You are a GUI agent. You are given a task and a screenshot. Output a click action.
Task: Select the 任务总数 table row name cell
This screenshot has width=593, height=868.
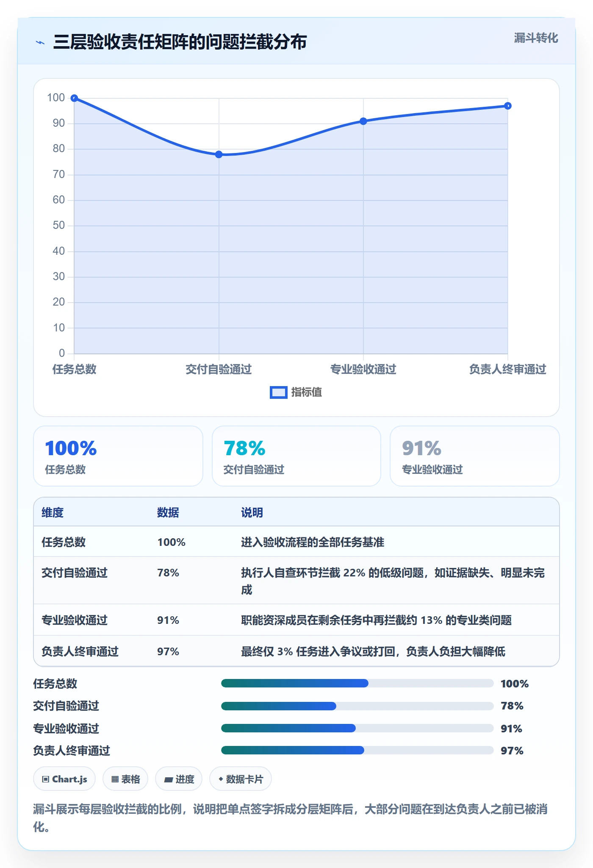pyautogui.click(x=64, y=542)
